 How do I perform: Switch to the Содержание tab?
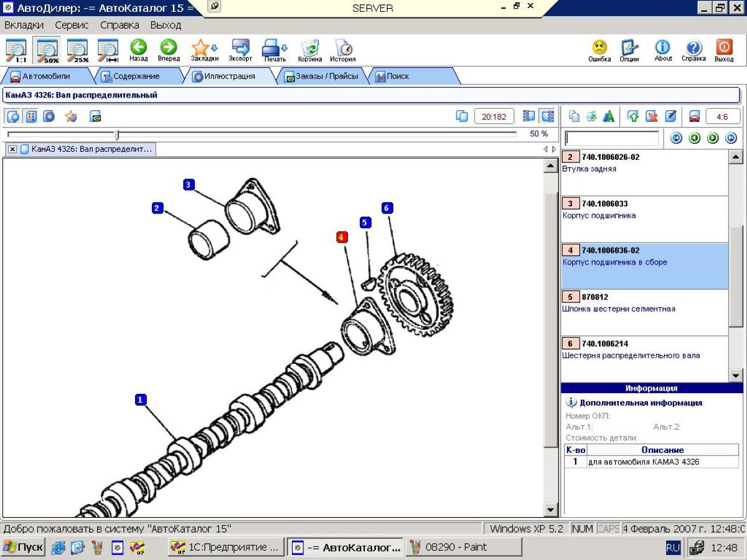(x=136, y=76)
